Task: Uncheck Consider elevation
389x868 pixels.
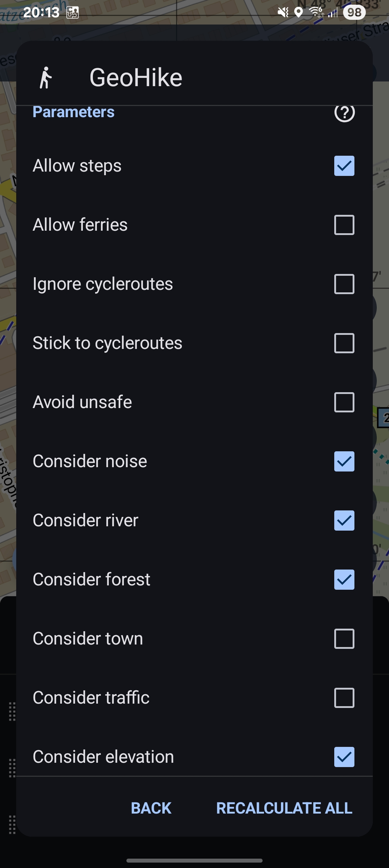Action: pyautogui.click(x=344, y=757)
